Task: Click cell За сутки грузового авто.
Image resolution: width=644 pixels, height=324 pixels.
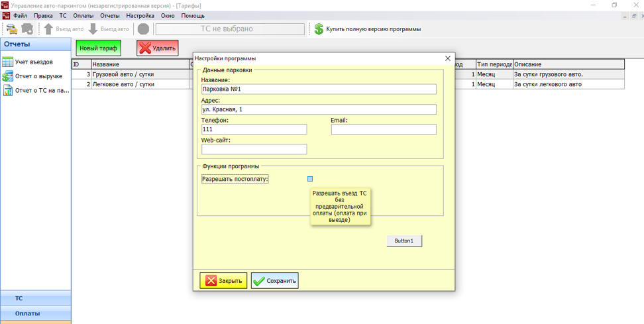Action: click(x=569, y=75)
